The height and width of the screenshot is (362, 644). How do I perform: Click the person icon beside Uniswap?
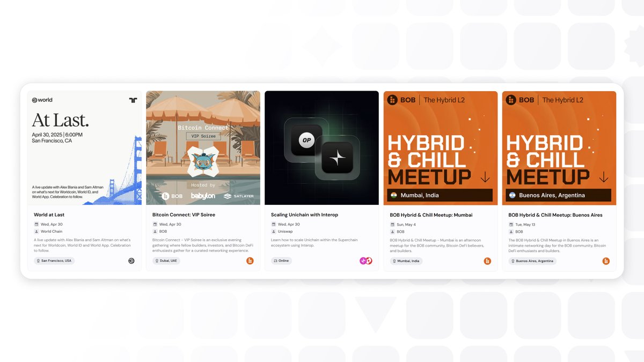point(273,232)
